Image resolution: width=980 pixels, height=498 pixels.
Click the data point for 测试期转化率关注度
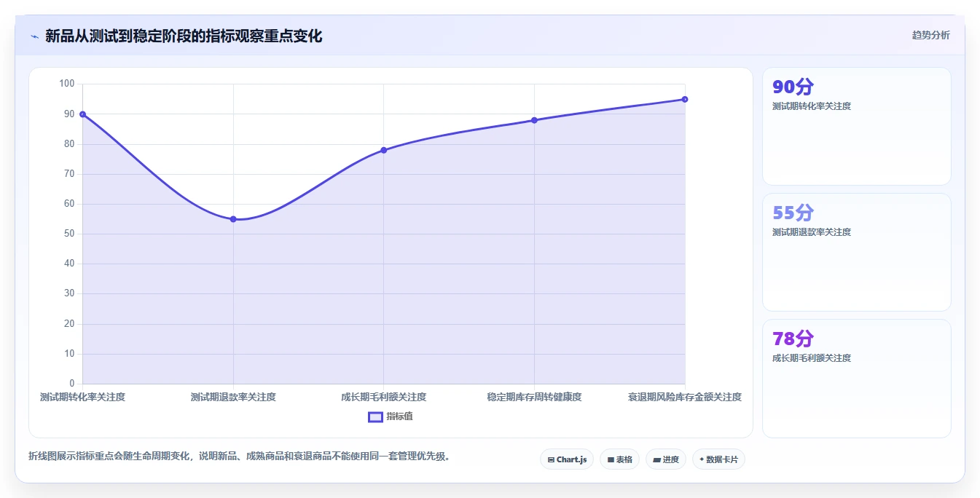coord(82,114)
